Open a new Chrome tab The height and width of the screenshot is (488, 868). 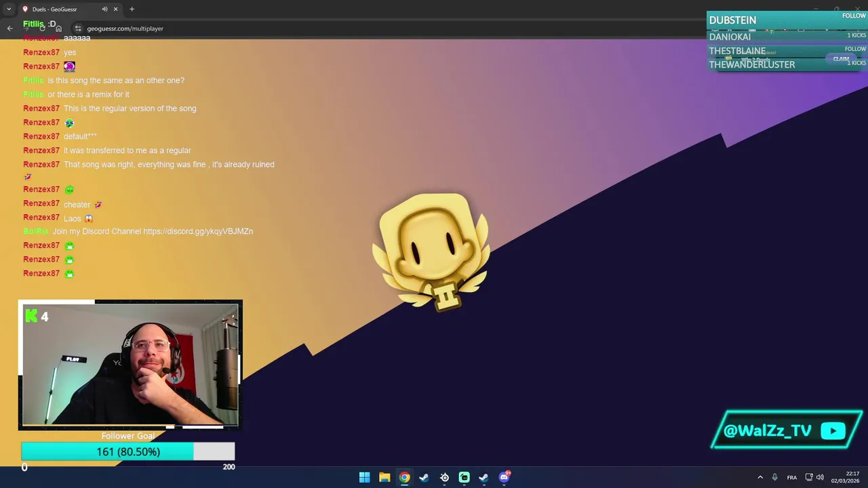point(132,9)
